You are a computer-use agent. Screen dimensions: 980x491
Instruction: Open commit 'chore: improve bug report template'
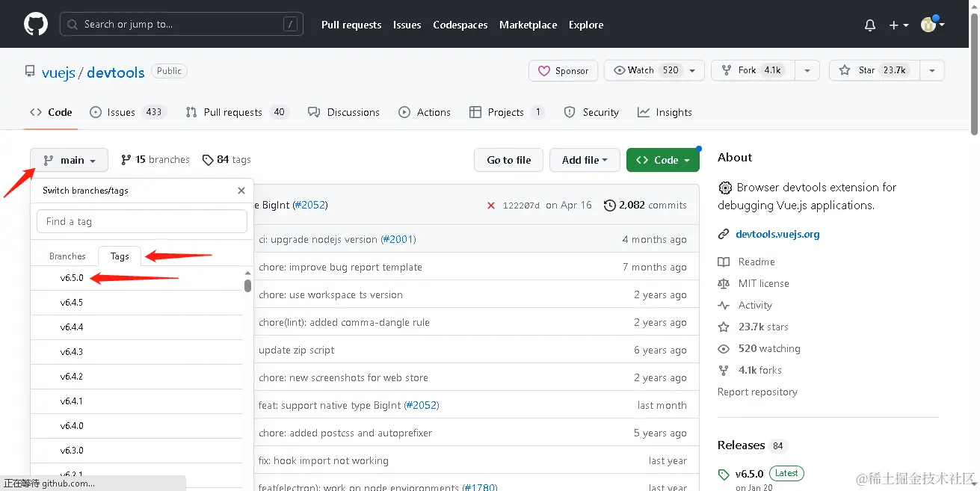340,267
